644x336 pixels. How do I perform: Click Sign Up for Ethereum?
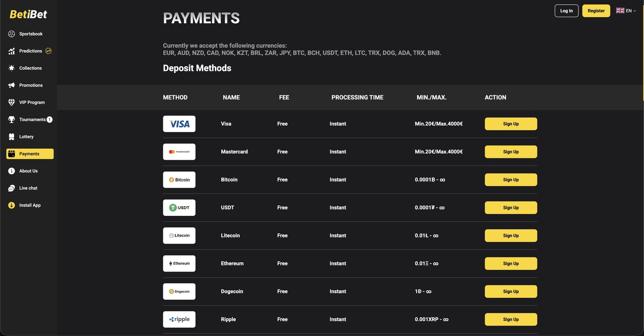click(511, 264)
